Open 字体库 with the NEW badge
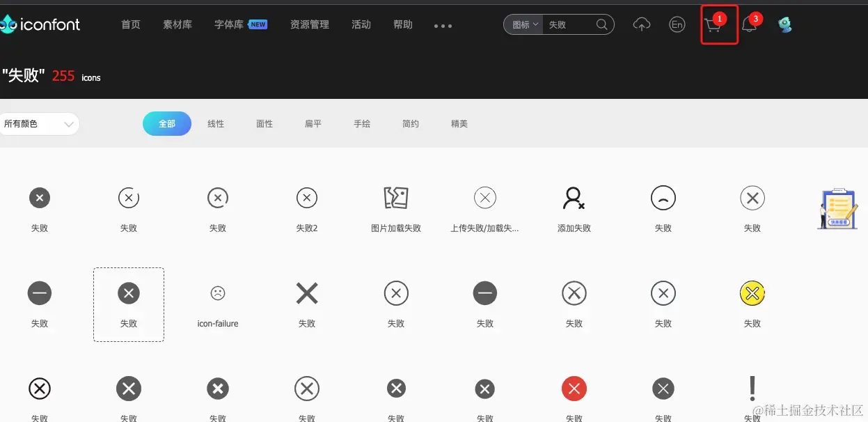 (x=240, y=24)
